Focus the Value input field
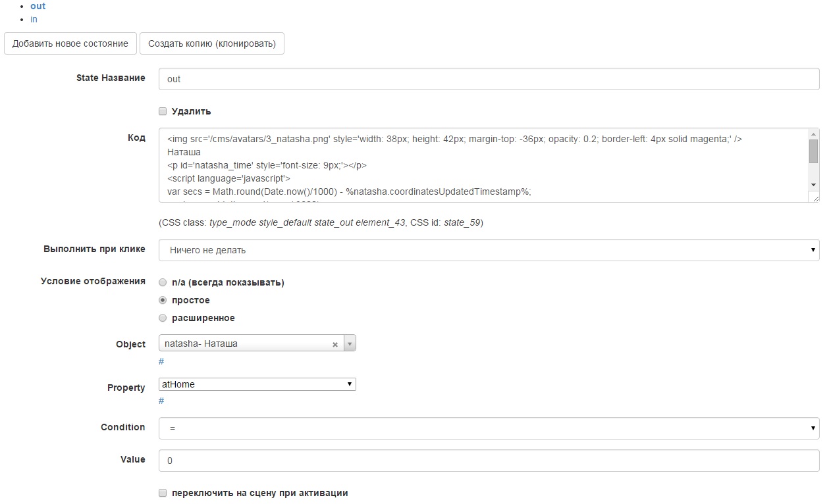 click(489, 461)
